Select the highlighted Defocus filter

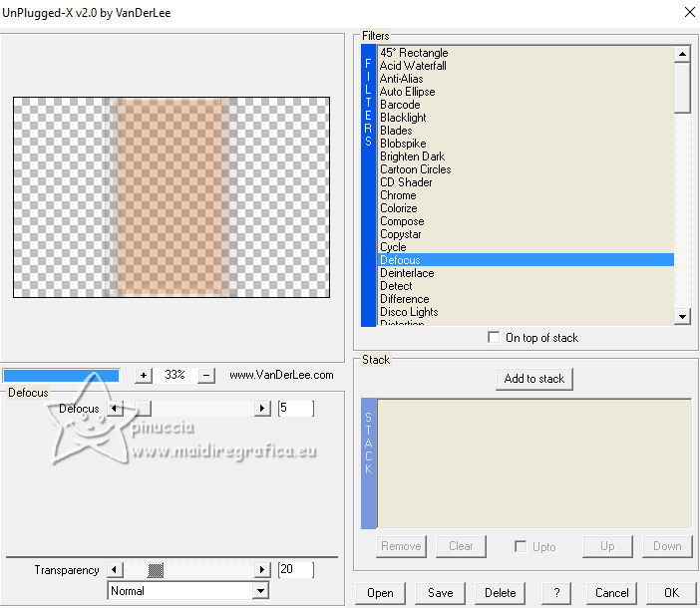pyautogui.click(x=525, y=259)
